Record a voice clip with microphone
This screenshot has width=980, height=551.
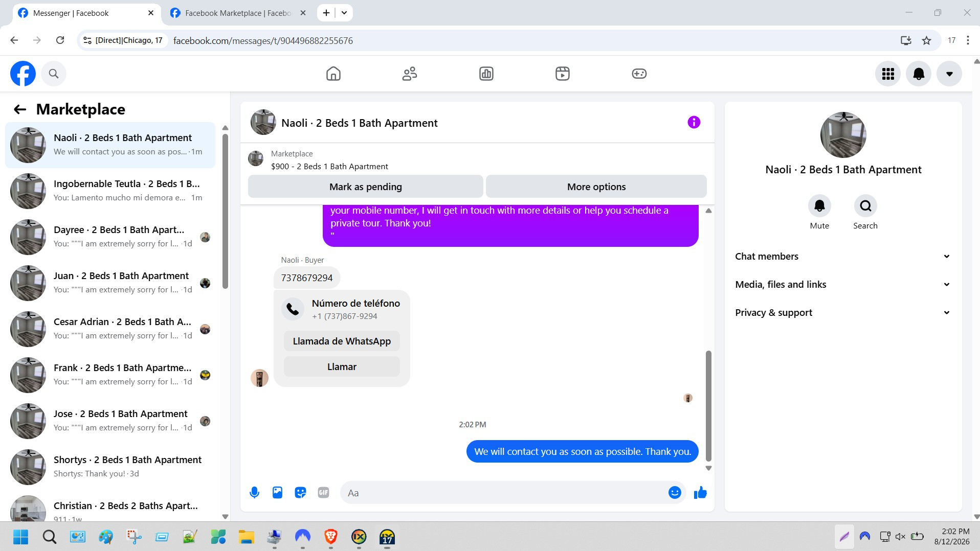coord(254,493)
